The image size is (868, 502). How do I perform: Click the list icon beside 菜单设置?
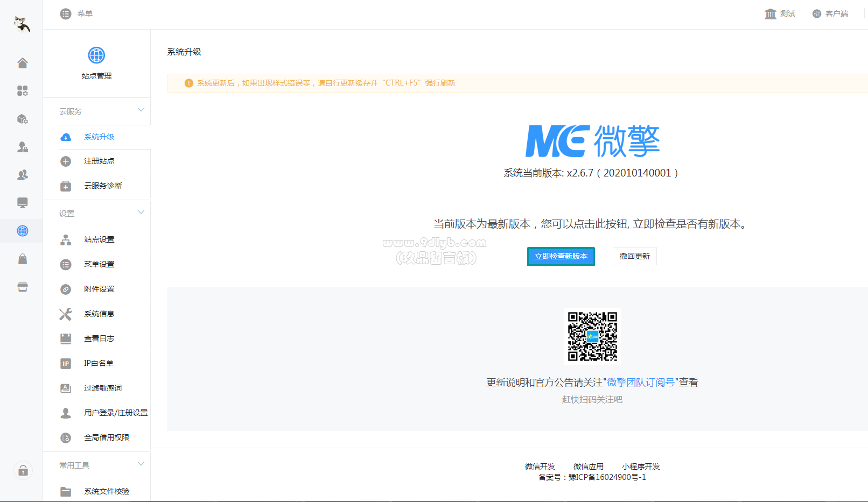pos(66,265)
